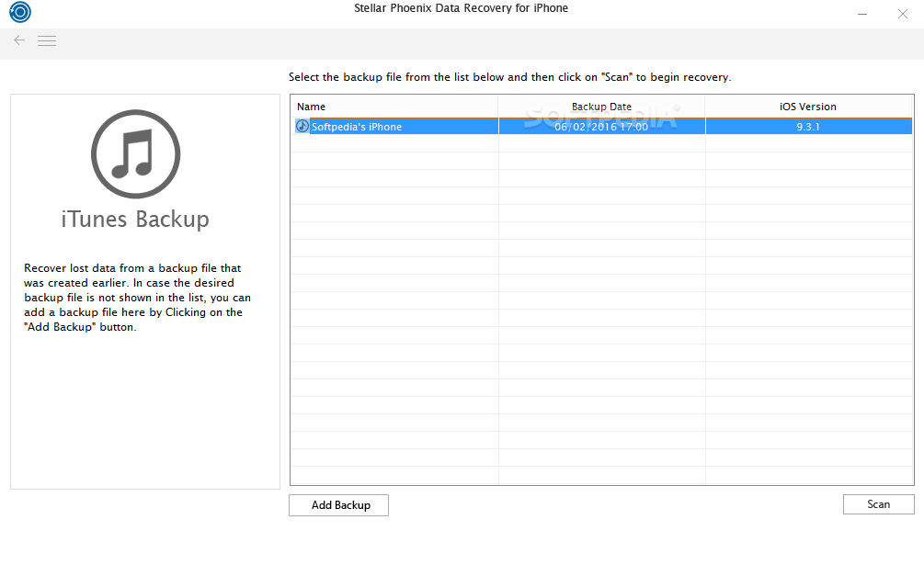Sort by the iOS Version column header
The image size is (924, 576).
pyautogui.click(x=808, y=107)
